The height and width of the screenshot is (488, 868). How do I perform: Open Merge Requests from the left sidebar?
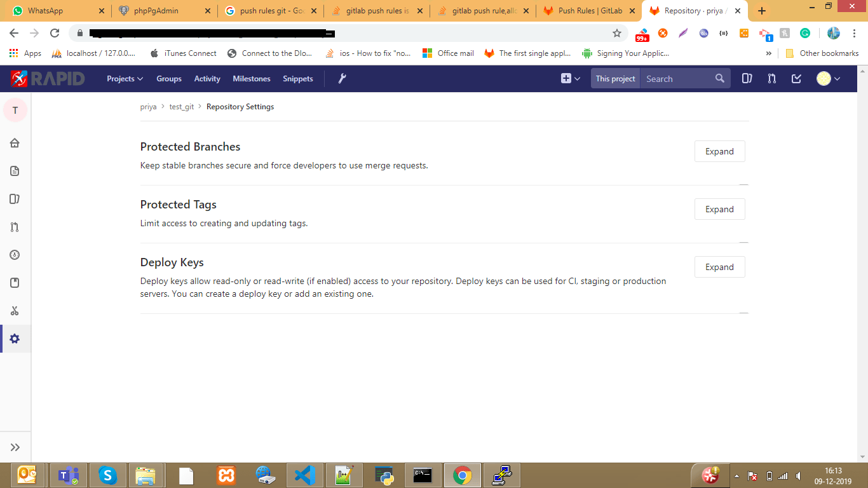15,227
